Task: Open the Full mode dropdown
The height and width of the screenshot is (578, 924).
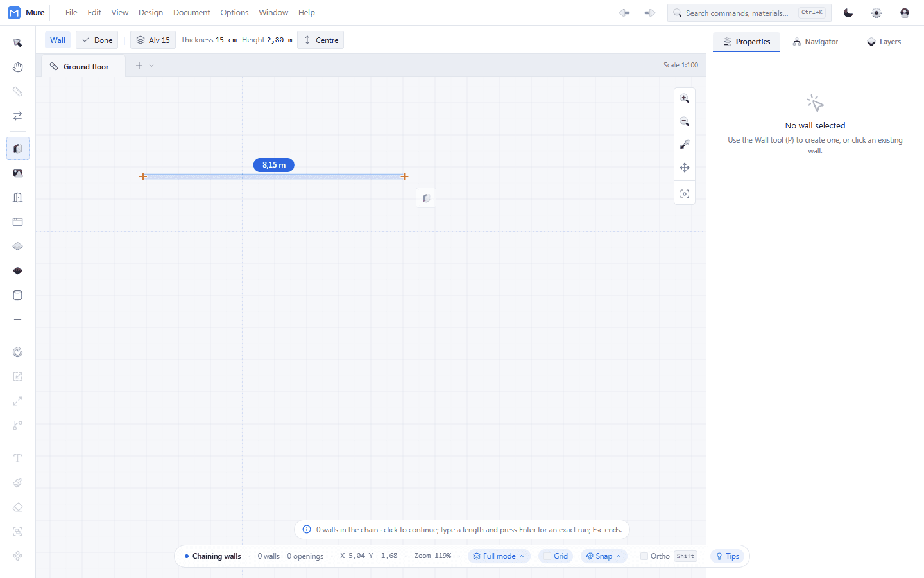Action: (499, 556)
